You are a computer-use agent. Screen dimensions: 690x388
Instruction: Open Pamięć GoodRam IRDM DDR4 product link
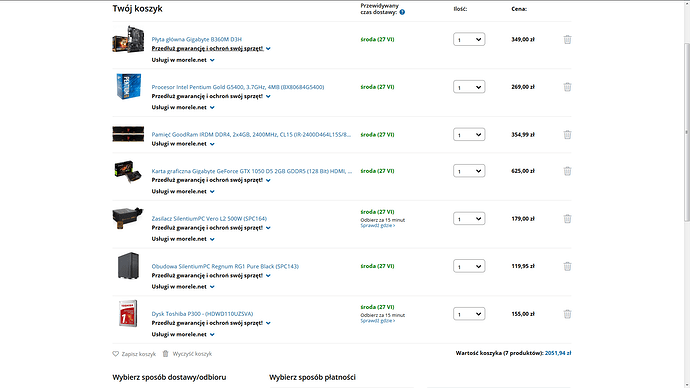tap(251, 135)
